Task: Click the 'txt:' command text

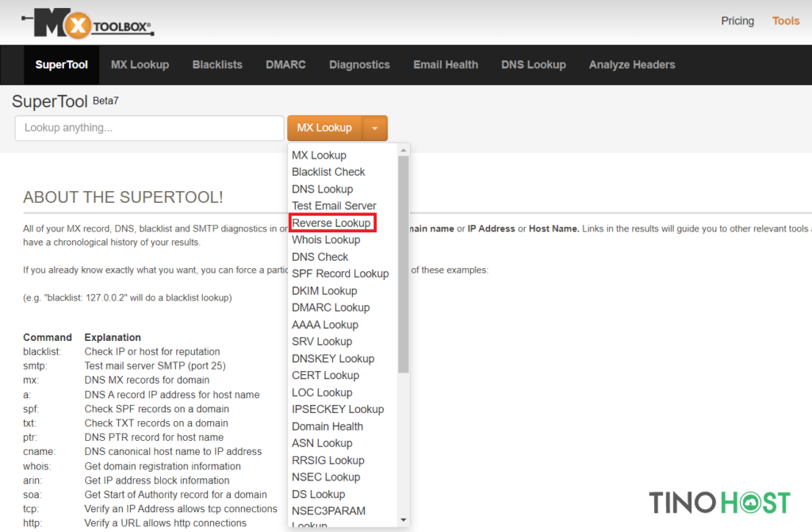Action: tap(29, 423)
